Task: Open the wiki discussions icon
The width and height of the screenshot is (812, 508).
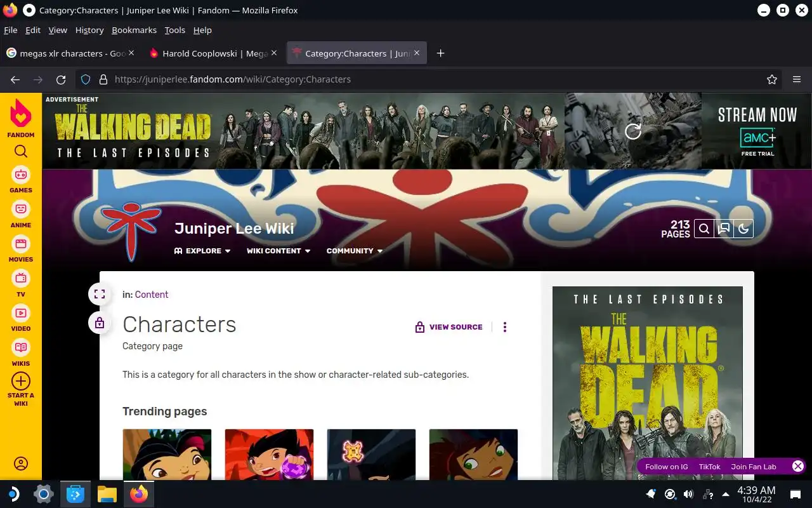Action: (x=724, y=229)
